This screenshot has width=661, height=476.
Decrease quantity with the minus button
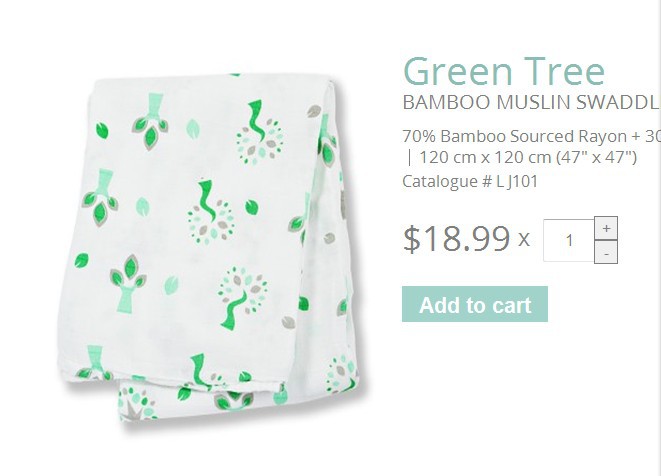click(x=606, y=252)
